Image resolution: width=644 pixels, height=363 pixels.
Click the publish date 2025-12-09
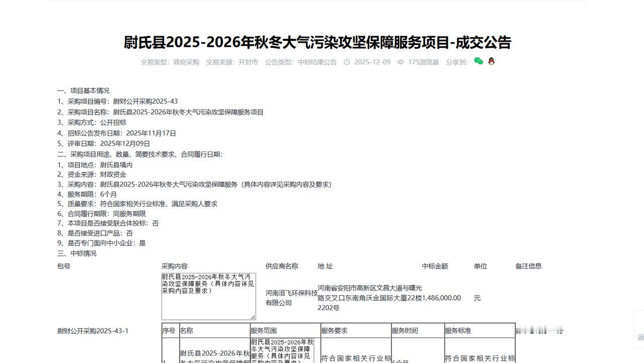tap(372, 62)
